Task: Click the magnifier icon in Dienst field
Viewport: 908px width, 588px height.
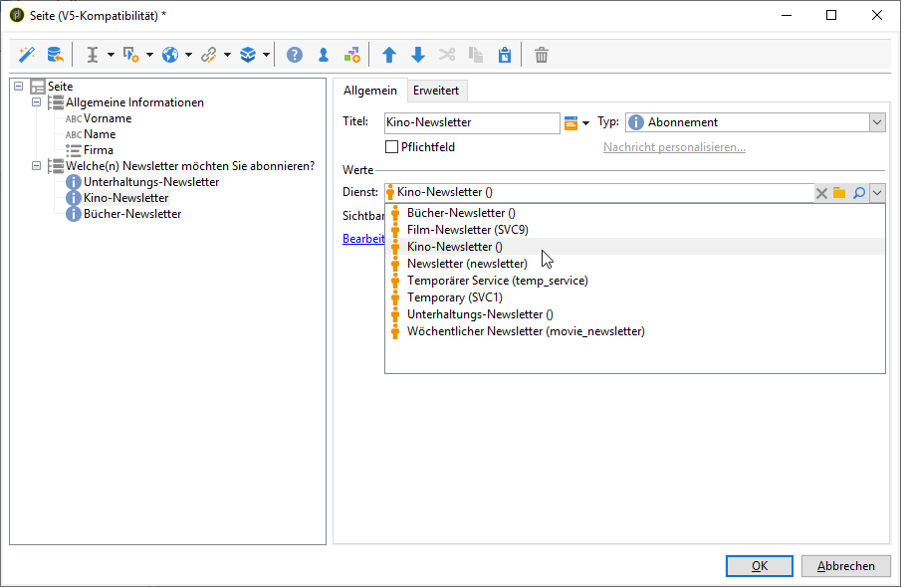Action: click(859, 193)
